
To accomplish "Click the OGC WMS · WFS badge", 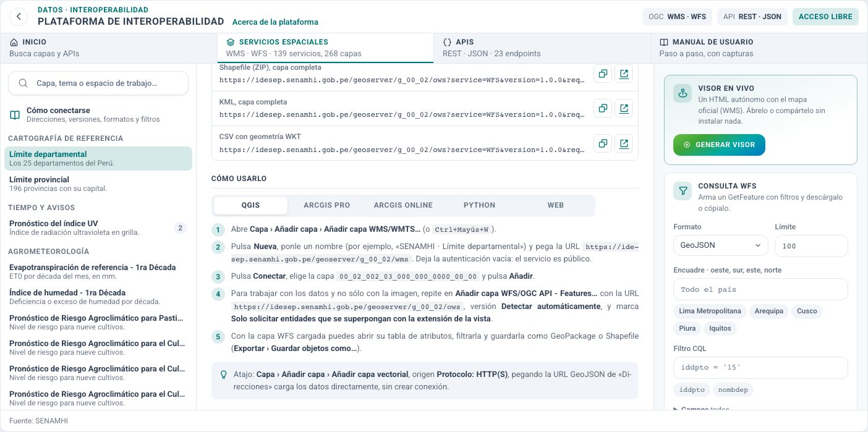I will pos(677,17).
